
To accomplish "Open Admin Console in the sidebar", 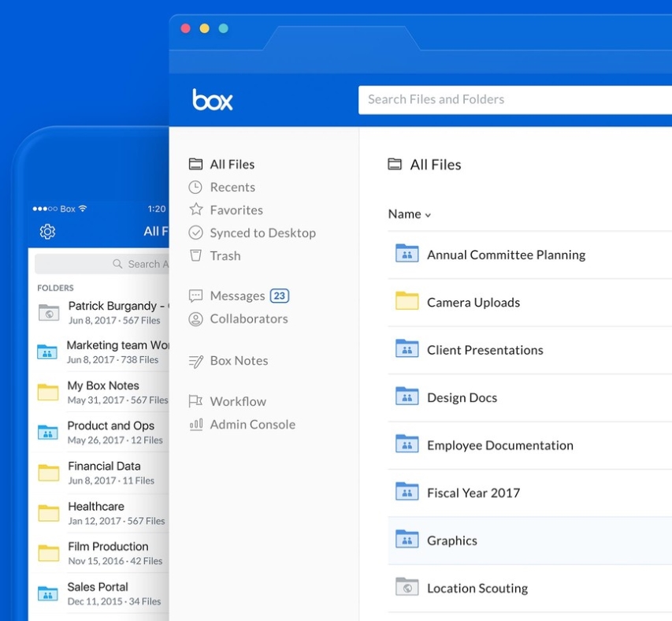I will [252, 425].
